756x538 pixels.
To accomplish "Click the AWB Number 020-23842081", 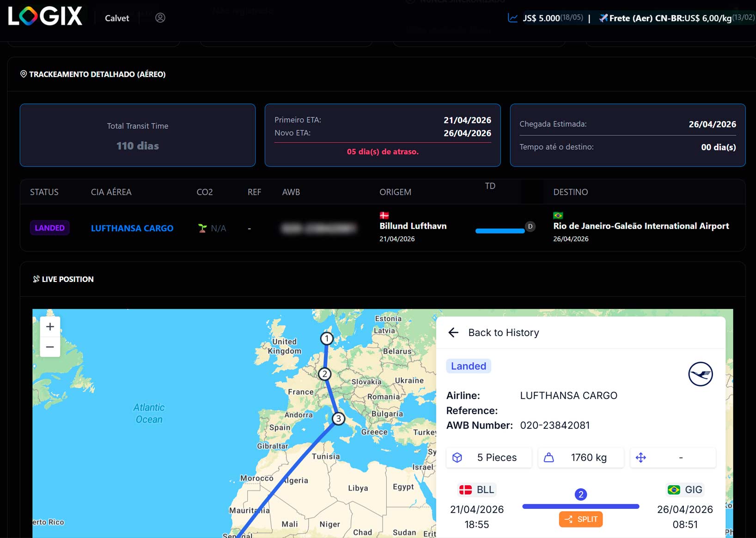I will pyautogui.click(x=555, y=425).
